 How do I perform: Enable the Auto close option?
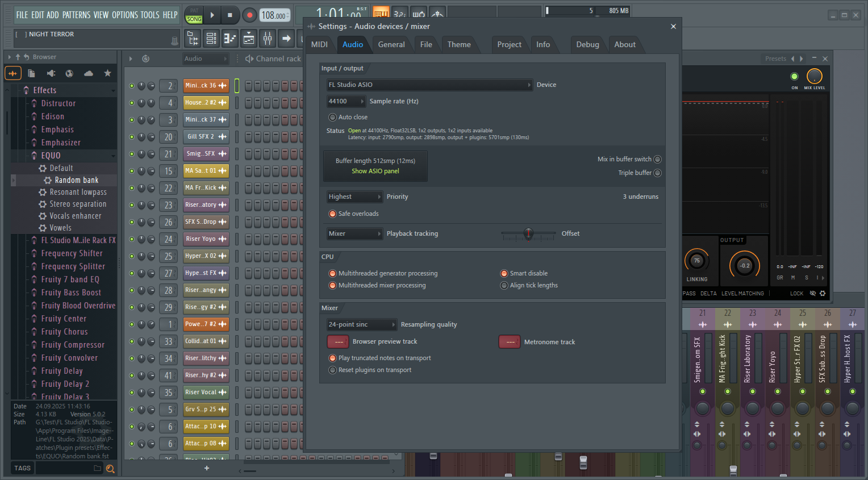[333, 117]
